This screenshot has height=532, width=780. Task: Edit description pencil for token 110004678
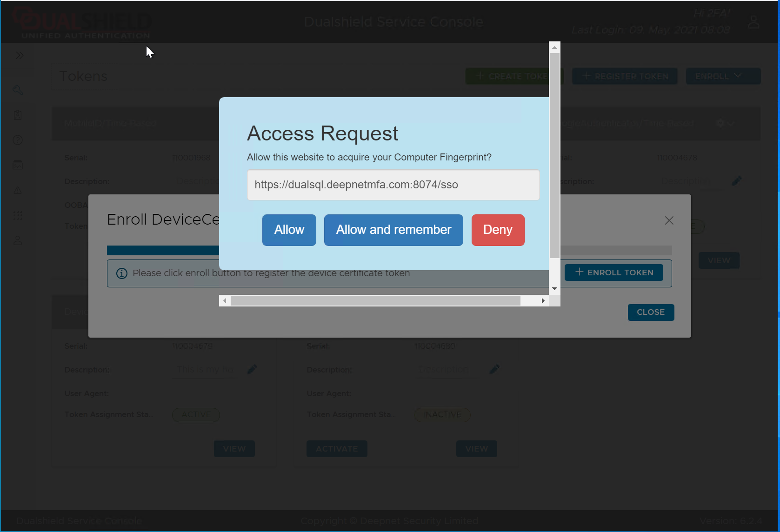pyautogui.click(x=737, y=181)
